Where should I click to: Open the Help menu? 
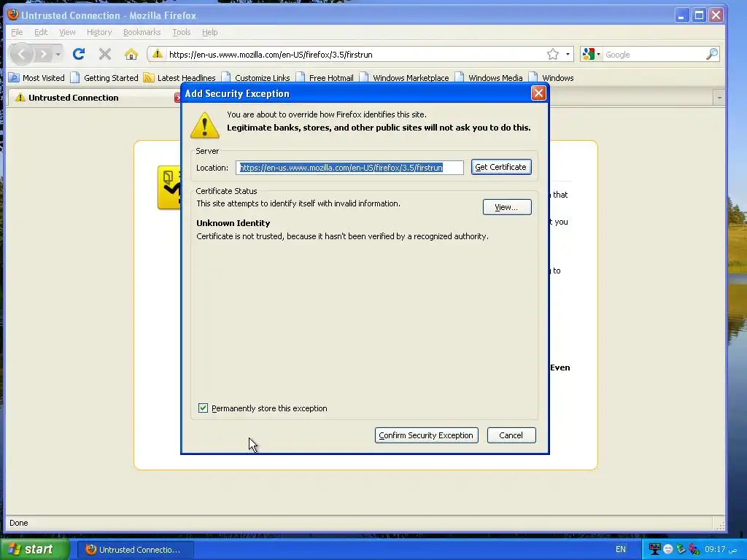209,32
